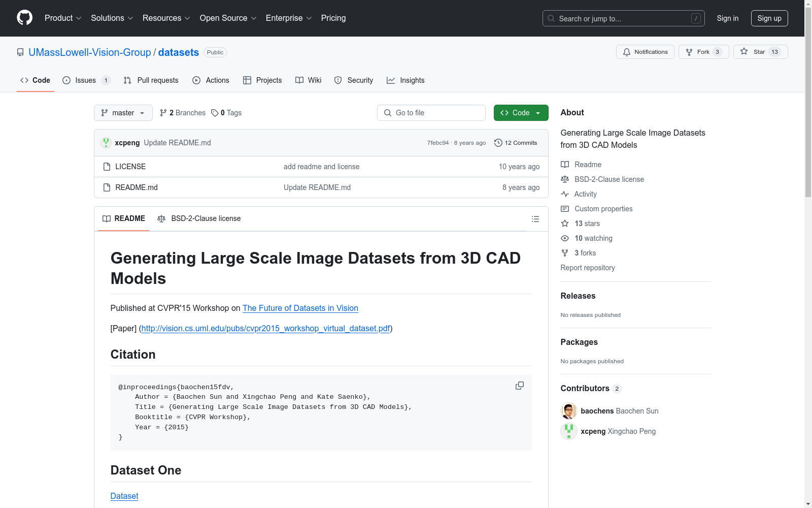Click the branches icon beside 2 Branches
The height and width of the screenshot is (508, 812).
[x=163, y=113]
